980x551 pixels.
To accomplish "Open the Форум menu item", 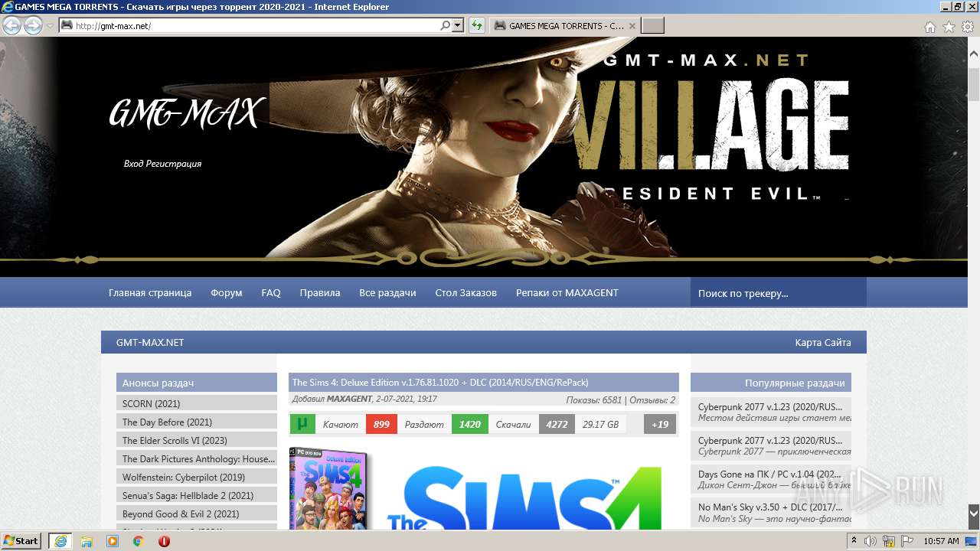I will (x=227, y=292).
